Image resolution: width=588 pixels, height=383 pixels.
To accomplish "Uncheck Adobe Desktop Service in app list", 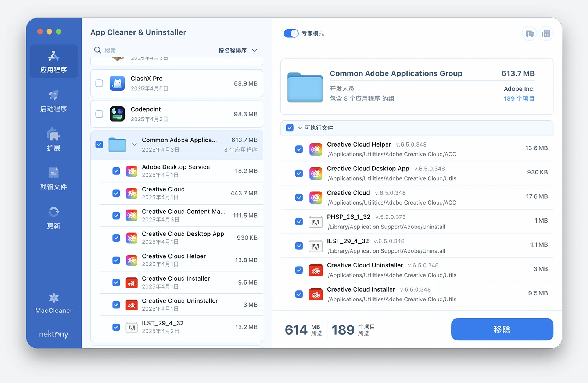I will tap(116, 171).
